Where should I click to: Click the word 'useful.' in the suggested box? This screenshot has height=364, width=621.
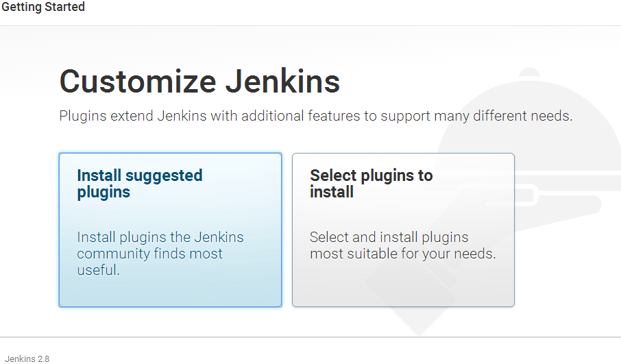pyautogui.click(x=98, y=270)
